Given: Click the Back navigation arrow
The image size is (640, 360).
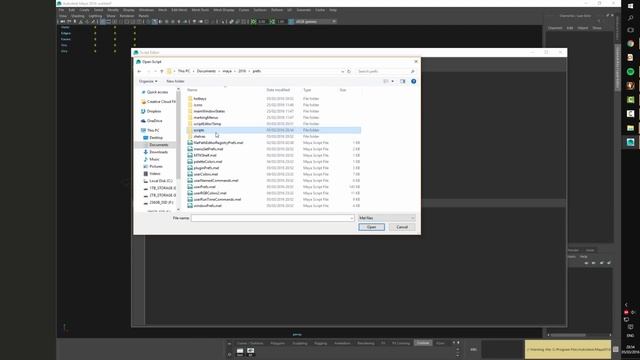Looking at the screenshot, I should tap(139, 71).
